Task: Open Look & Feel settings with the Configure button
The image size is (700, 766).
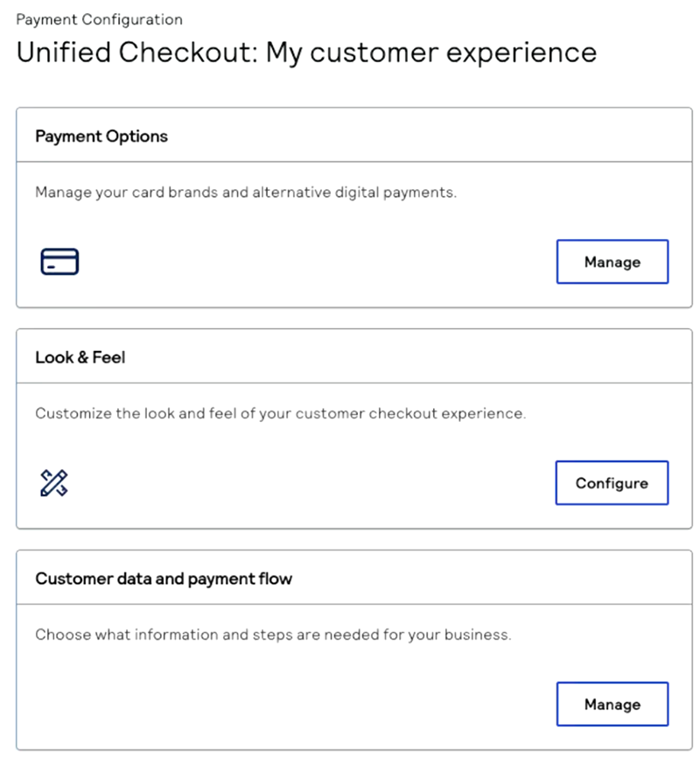Action: tap(612, 482)
